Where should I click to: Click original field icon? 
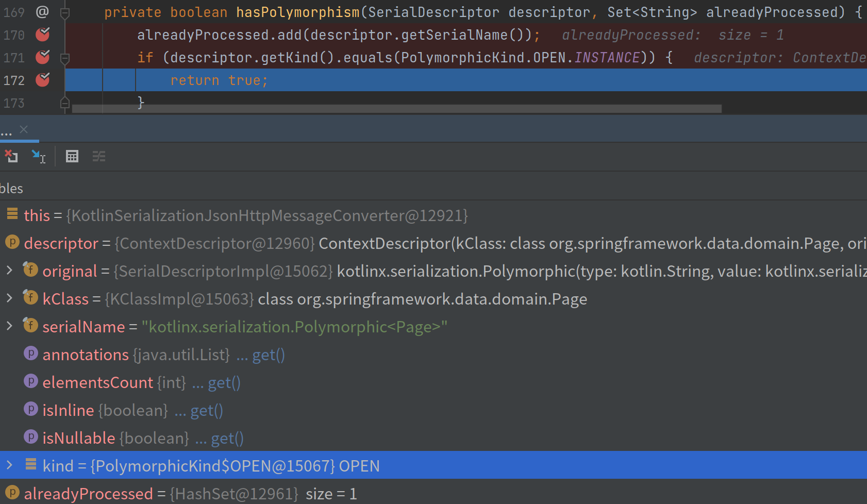point(30,269)
